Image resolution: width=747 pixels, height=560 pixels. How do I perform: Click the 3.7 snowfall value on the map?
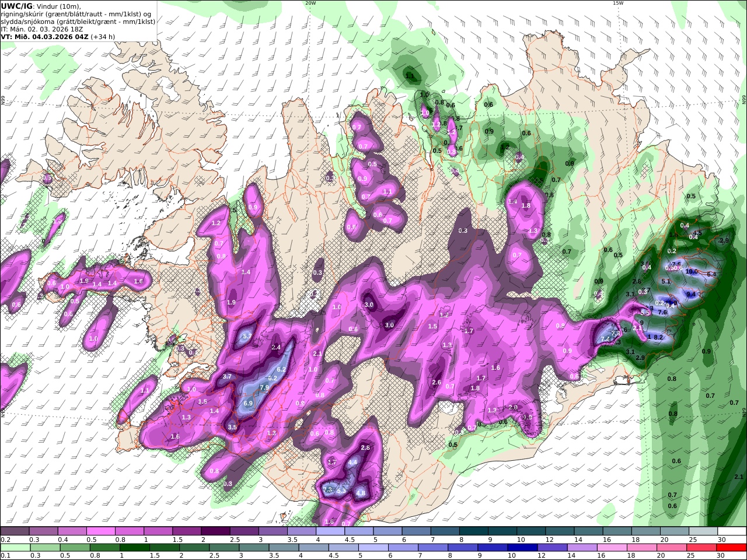(228, 377)
